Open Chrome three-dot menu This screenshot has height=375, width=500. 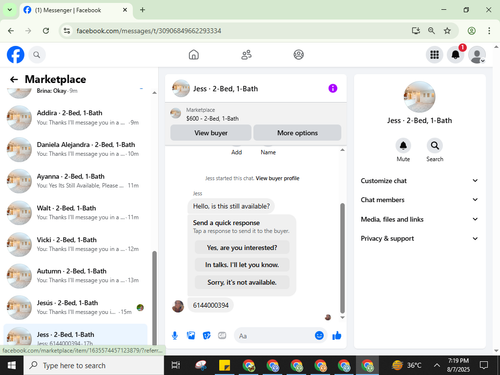(489, 31)
